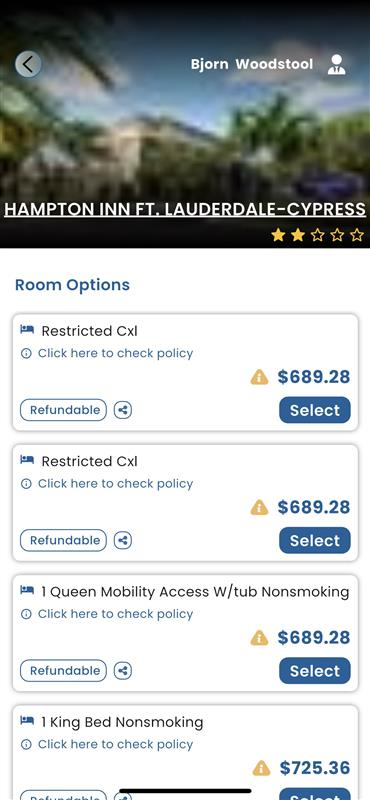The height and width of the screenshot is (800, 370).
Task: Select the first Restricted Cxl room
Action: (x=315, y=410)
